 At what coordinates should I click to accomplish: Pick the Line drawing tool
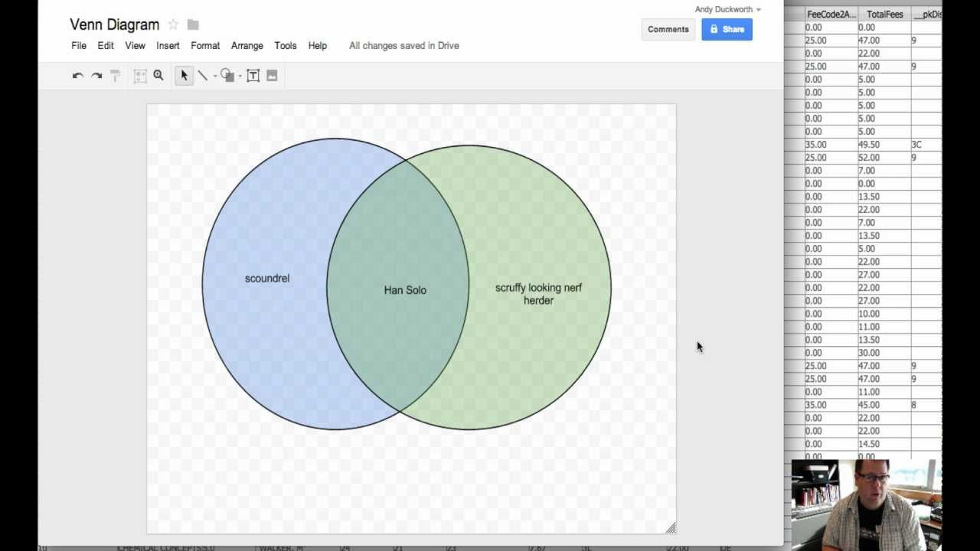(202, 76)
